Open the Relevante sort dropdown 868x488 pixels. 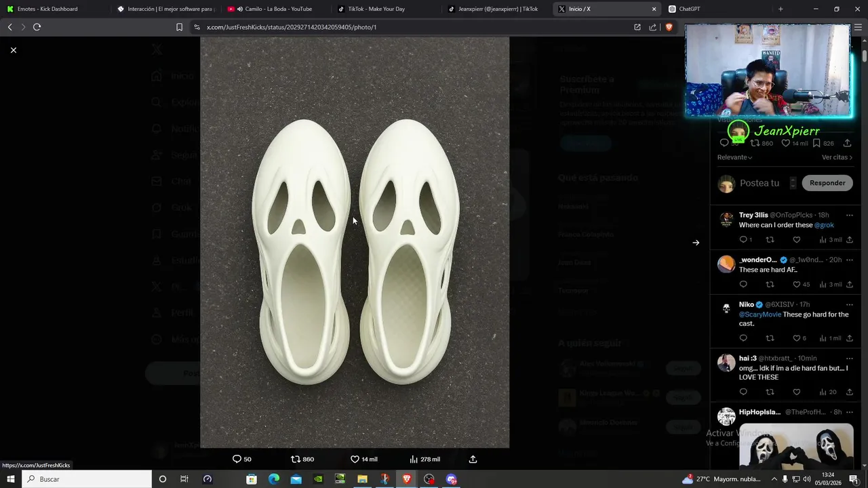(734, 157)
